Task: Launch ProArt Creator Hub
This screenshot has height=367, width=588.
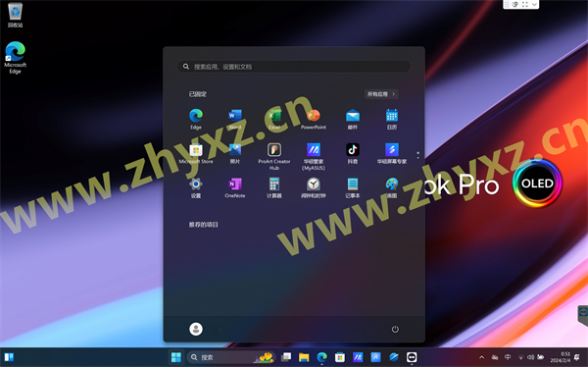Action: (274, 156)
